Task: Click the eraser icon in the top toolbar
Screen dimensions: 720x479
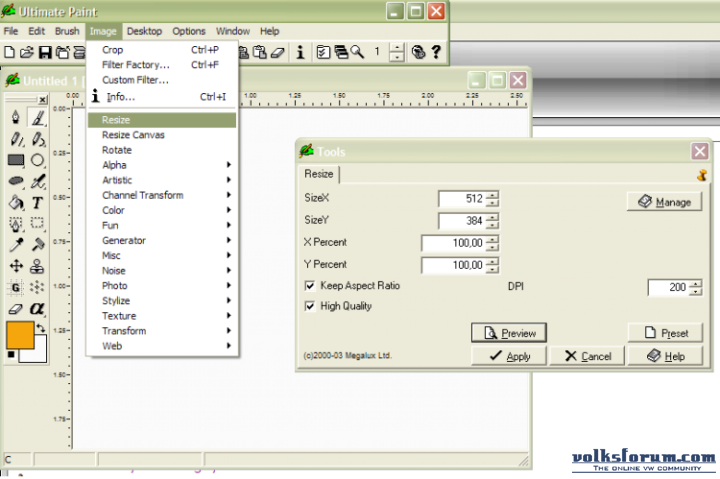Action: click(x=278, y=52)
